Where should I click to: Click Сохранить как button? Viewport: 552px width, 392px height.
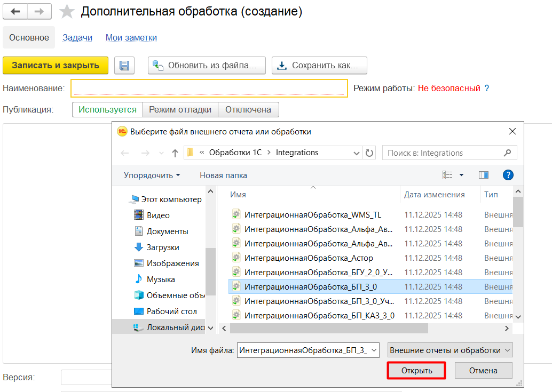pyautogui.click(x=319, y=66)
